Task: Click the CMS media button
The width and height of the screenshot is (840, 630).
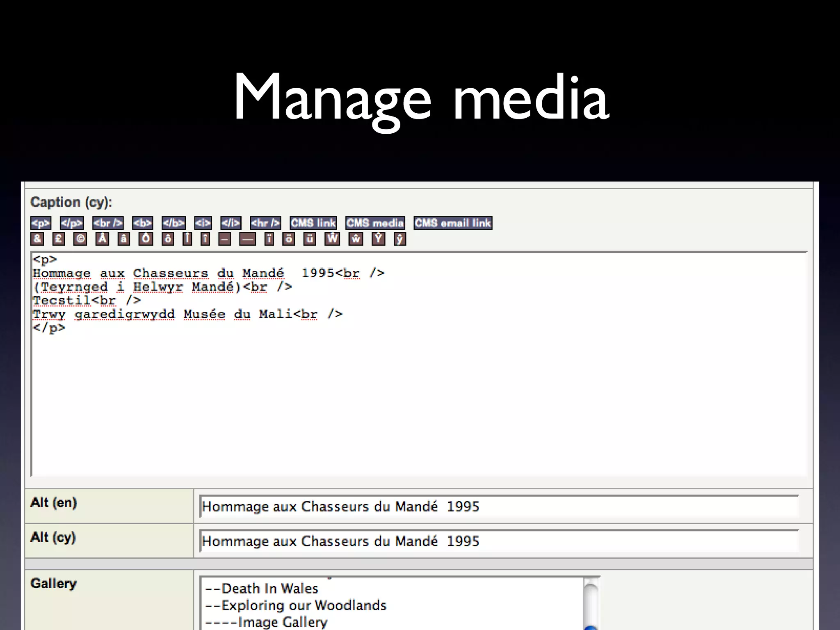Action: click(x=375, y=223)
